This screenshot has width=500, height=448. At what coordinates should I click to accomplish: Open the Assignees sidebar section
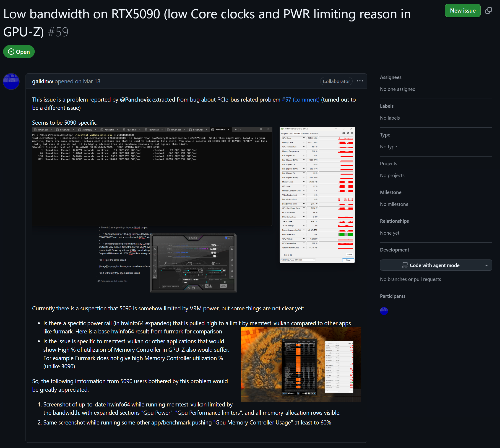391,77
